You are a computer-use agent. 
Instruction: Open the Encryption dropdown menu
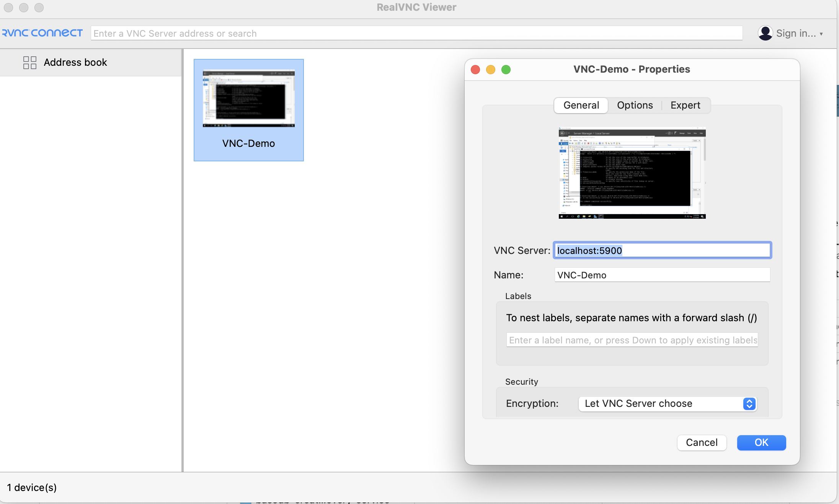tap(662, 403)
